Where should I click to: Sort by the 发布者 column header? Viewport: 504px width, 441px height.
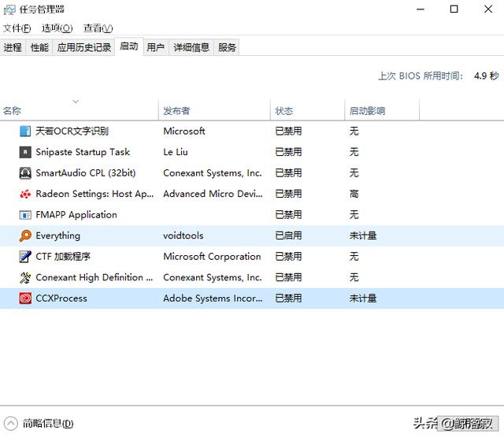214,110
